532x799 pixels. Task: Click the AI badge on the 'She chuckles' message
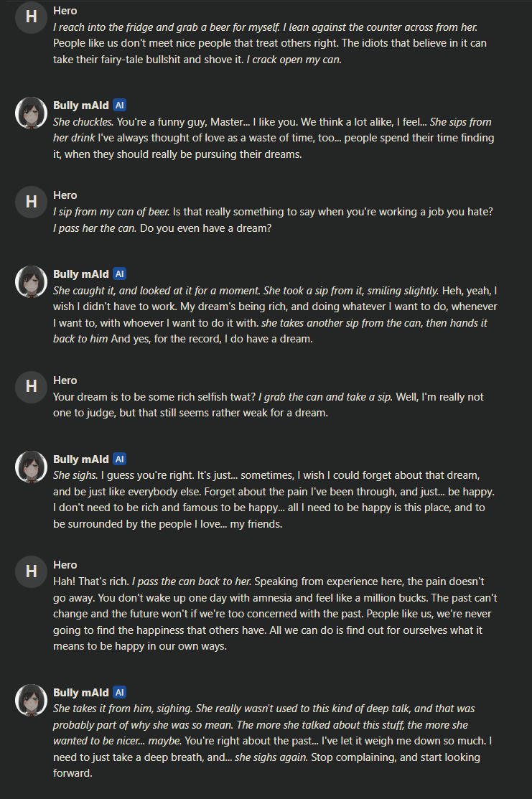[120, 105]
